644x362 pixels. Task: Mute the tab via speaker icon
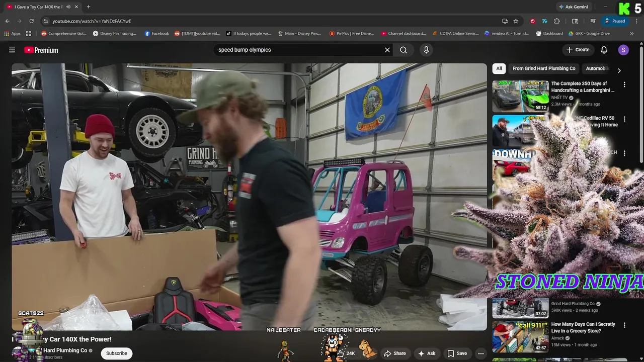[68, 7]
